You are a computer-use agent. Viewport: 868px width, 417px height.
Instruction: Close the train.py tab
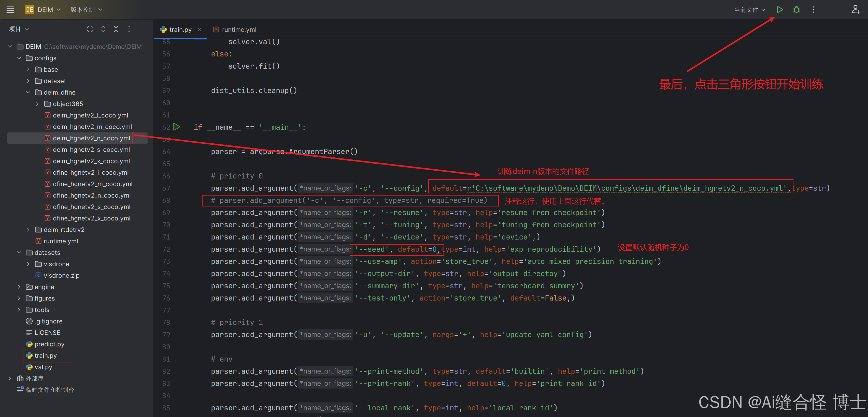[x=200, y=29]
